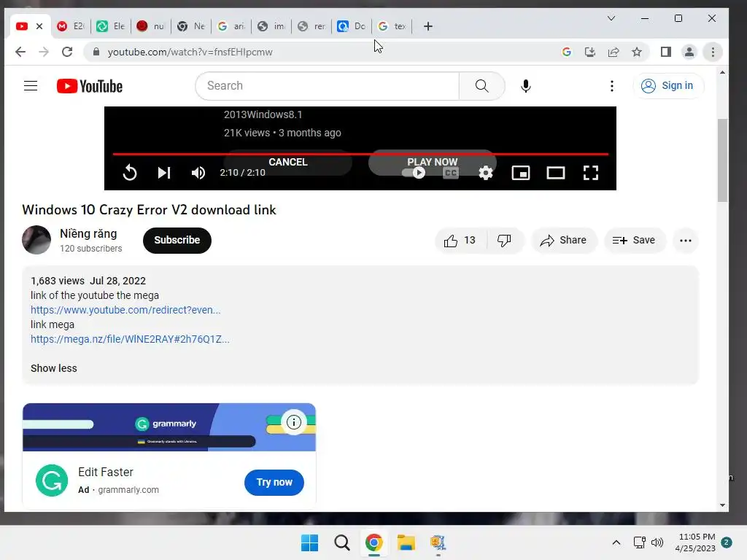Show hidden system tray icons

[616, 542]
